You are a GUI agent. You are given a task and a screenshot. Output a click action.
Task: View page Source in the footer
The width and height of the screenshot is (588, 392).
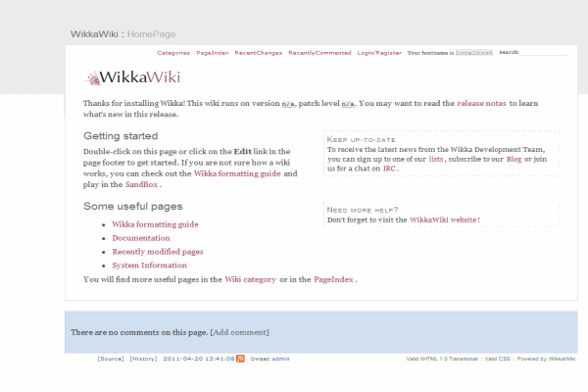111,359
